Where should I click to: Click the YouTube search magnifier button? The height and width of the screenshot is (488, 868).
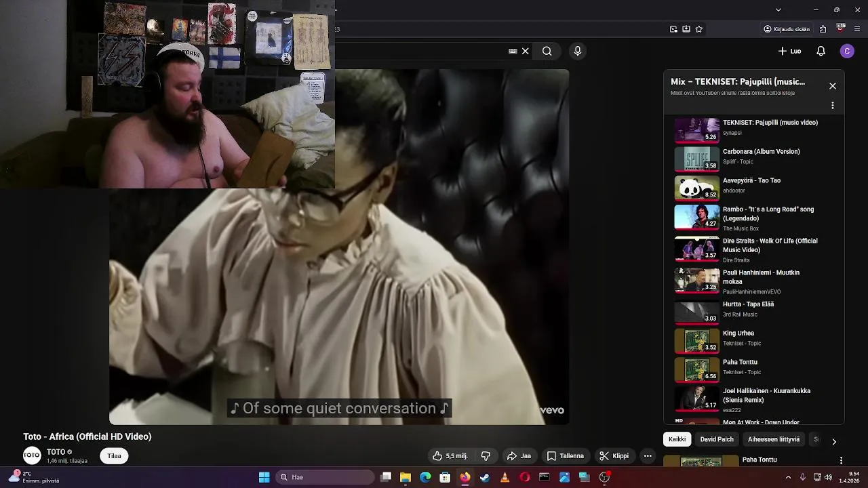[547, 51]
